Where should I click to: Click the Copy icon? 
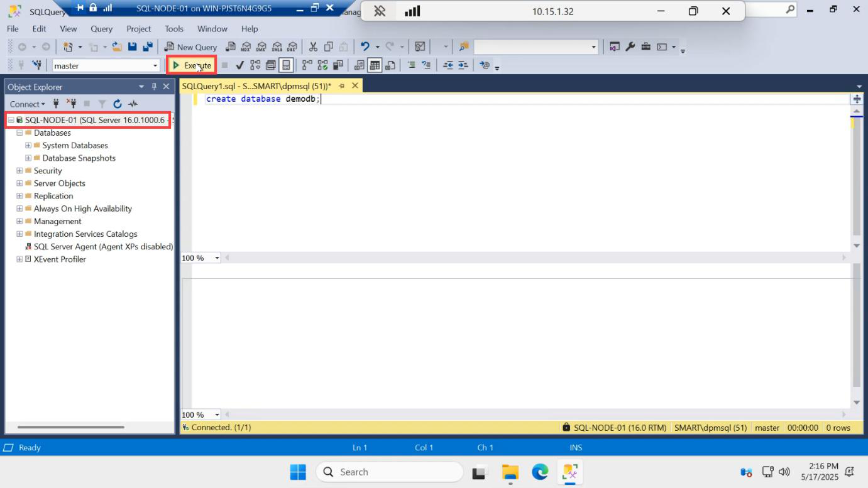coord(328,46)
